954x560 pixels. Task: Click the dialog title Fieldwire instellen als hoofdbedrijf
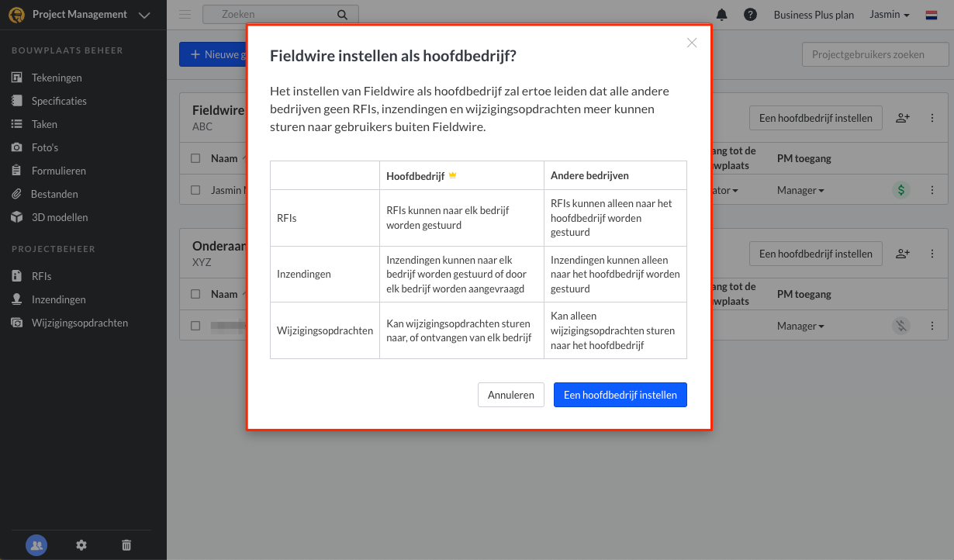click(x=393, y=56)
